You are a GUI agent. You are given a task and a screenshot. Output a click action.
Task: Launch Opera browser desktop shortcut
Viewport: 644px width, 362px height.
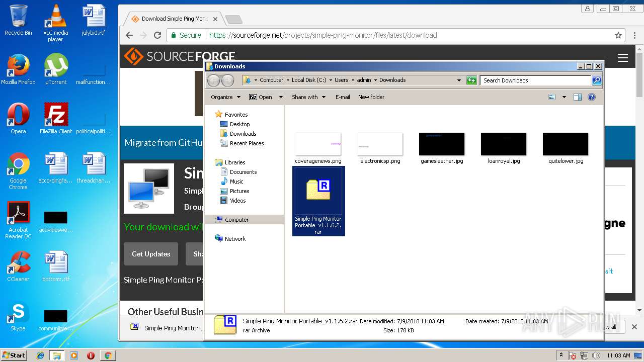point(18,119)
